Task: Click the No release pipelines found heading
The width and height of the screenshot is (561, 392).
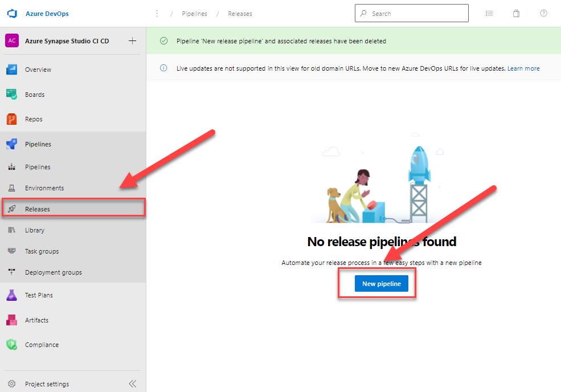Action: (x=382, y=242)
